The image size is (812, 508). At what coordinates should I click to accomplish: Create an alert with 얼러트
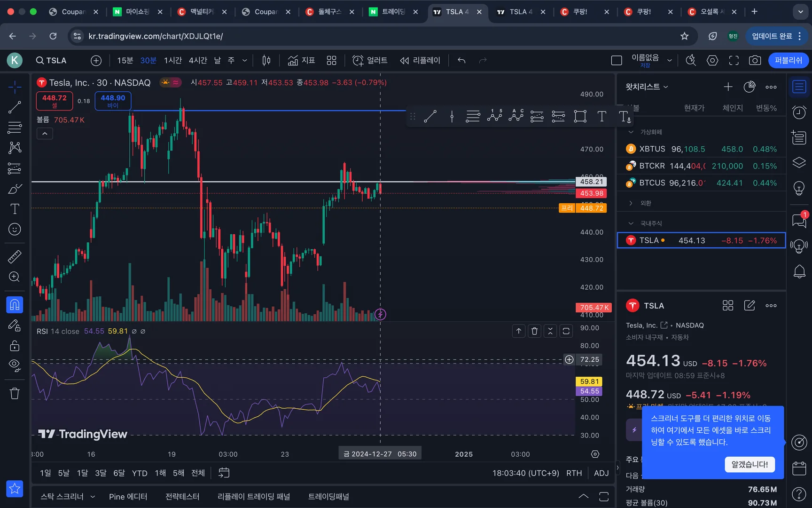[370, 60]
